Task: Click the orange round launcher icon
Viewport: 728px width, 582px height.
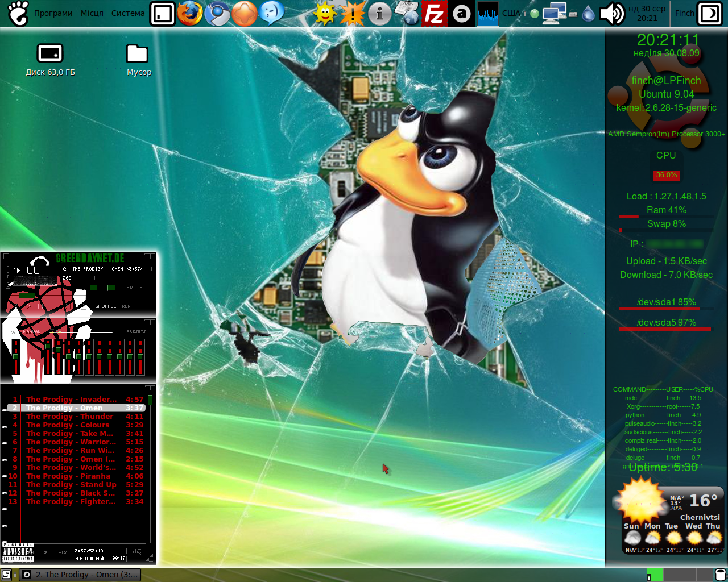Action: tap(245, 14)
